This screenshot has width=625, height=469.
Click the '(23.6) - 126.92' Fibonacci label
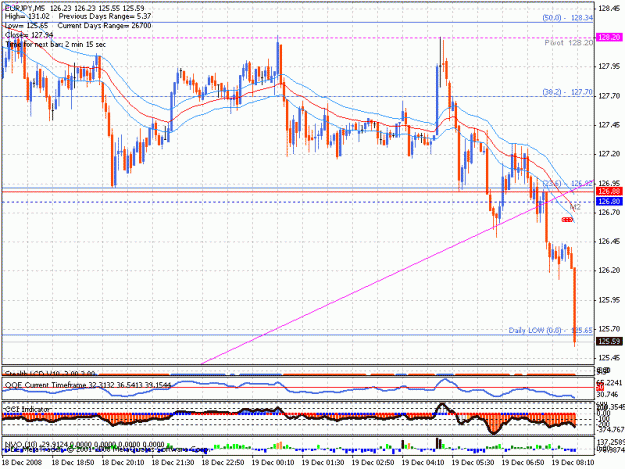tap(568, 184)
